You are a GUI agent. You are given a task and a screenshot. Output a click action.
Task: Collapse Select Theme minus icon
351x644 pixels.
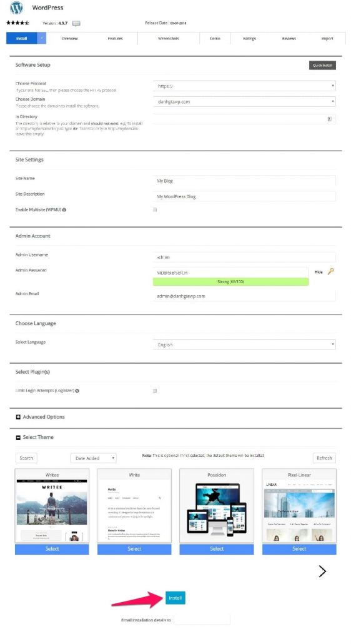pyautogui.click(x=18, y=438)
